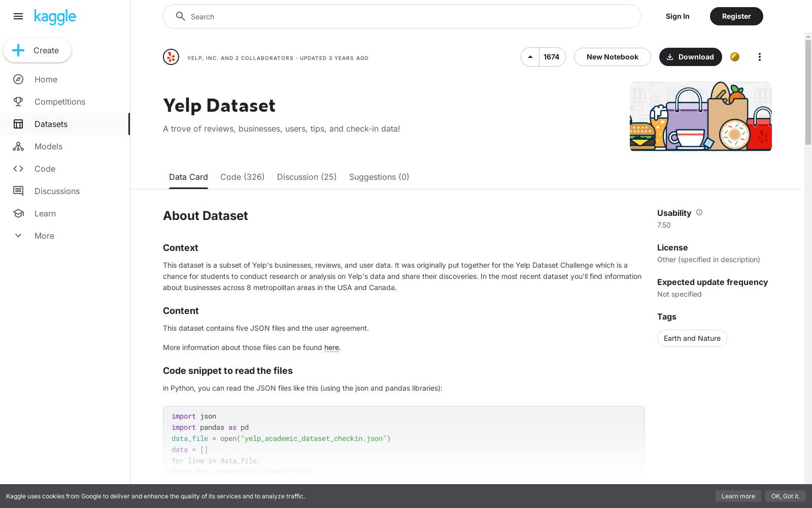Click the Usability info icon
812x508 pixels.
[x=699, y=212]
